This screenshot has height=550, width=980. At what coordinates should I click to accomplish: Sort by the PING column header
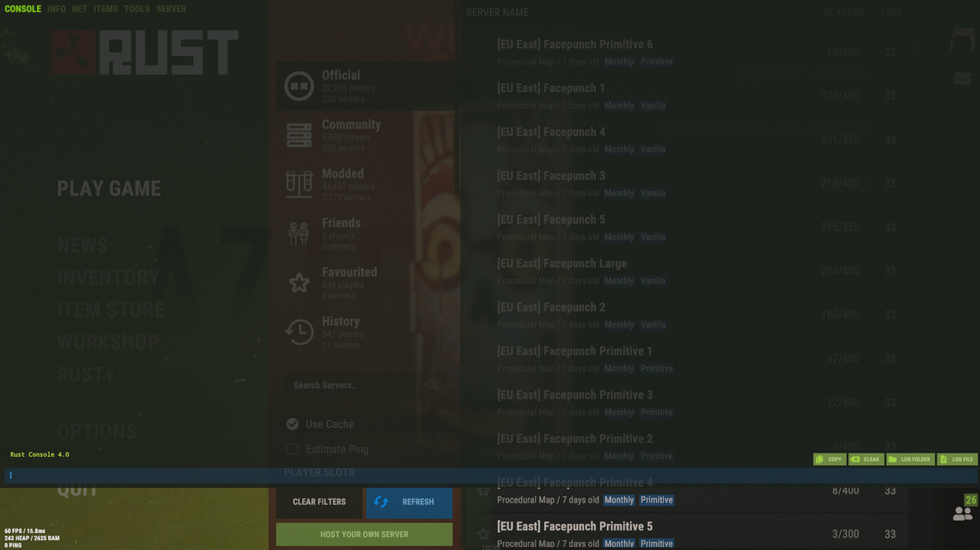(891, 12)
